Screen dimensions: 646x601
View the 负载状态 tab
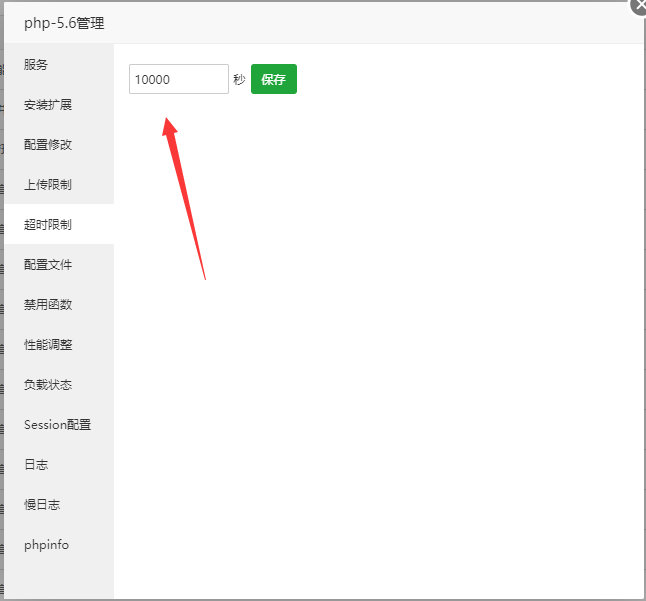59,384
